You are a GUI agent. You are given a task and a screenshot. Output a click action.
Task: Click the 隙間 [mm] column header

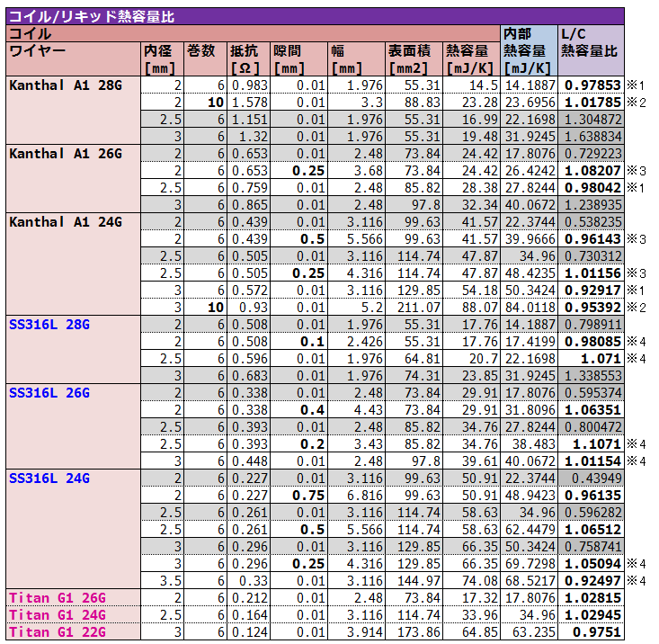pos(298,59)
